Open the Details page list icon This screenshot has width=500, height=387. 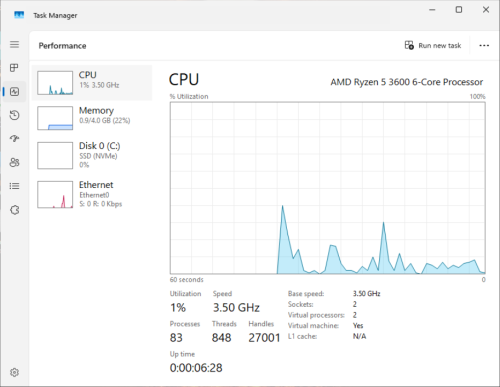coord(14,186)
